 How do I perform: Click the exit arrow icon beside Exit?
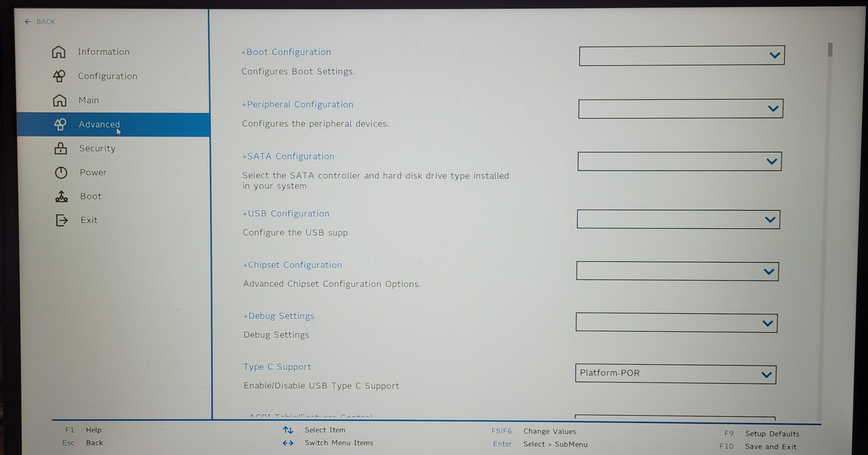62,220
